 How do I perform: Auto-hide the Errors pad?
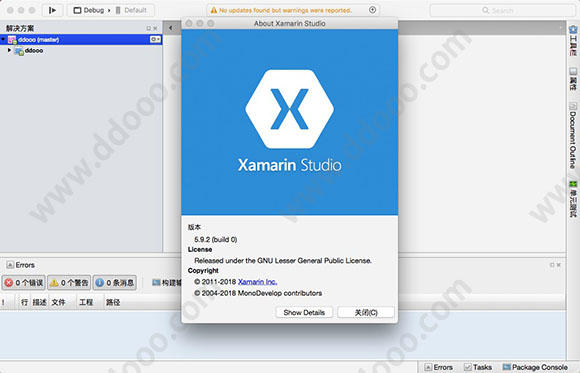coord(552,265)
